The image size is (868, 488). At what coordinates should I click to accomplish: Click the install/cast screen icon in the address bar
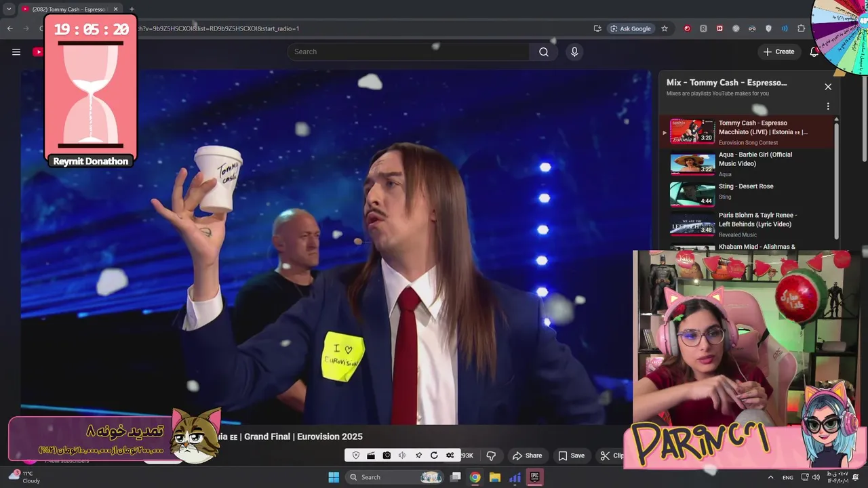click(597, 28)
